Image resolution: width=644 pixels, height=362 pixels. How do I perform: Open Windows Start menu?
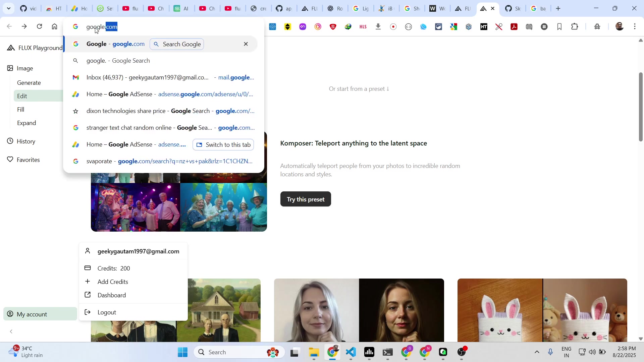(183, 352)
